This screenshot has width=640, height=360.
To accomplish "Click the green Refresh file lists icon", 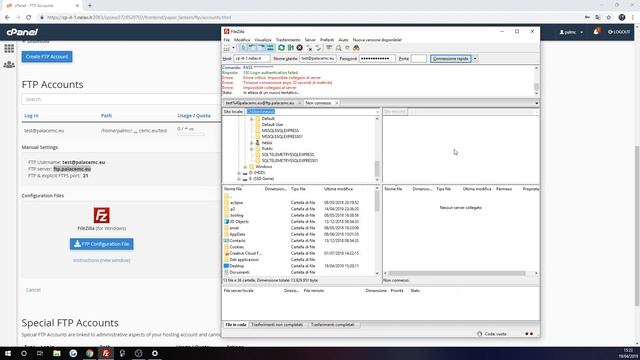I will [x=282, y=48].
